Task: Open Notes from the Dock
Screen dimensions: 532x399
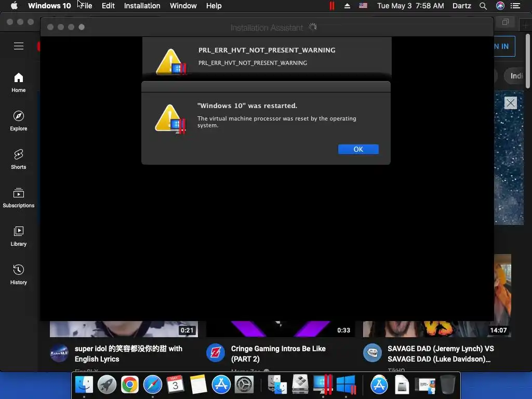Action: (198, 385)
